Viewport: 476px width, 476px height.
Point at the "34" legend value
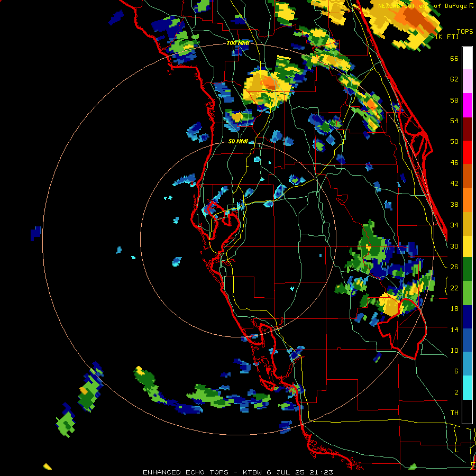pos(454,225)
